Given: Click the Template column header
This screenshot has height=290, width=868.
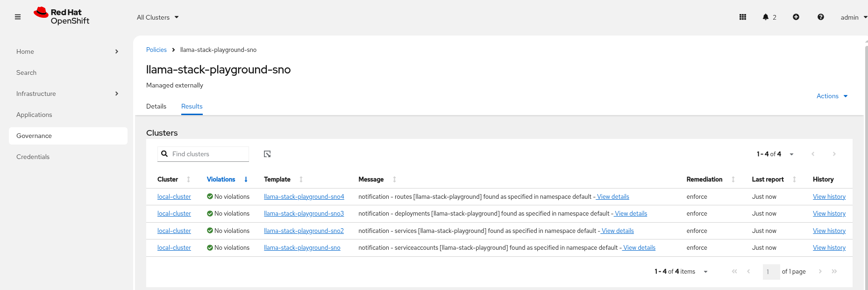Looking at the screenshot, I should coord(277,180).
